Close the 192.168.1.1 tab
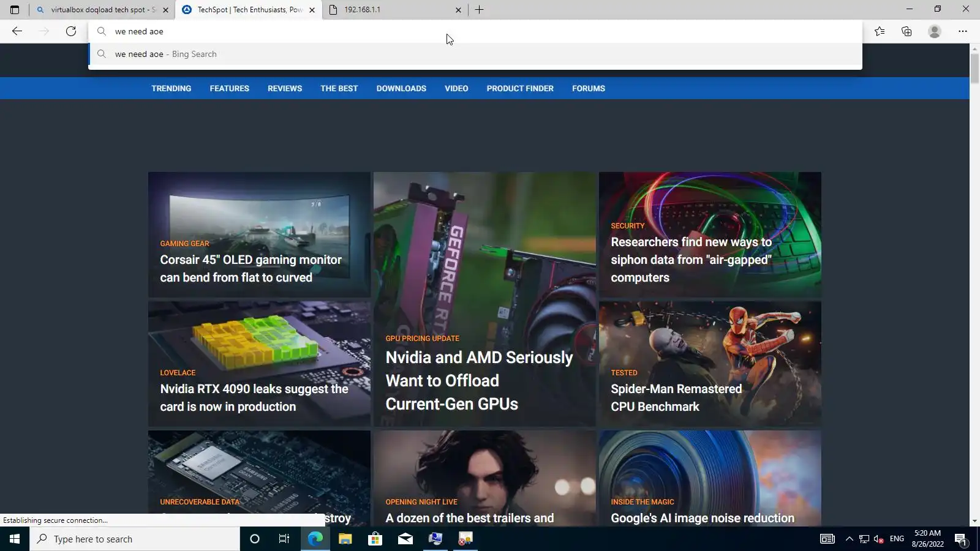This screenshot has height=551, width=980. pos(458,10)
